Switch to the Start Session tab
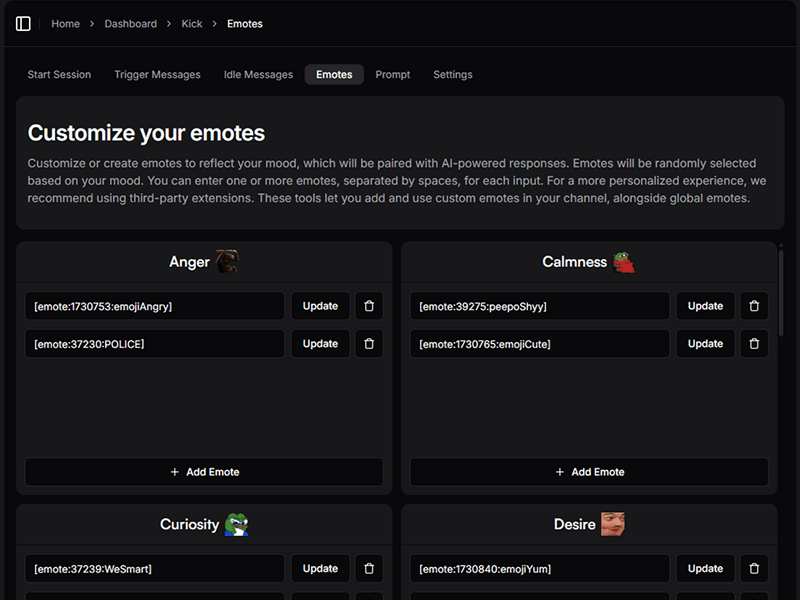Screen dimensions: 800x600 tap(59, 74)
